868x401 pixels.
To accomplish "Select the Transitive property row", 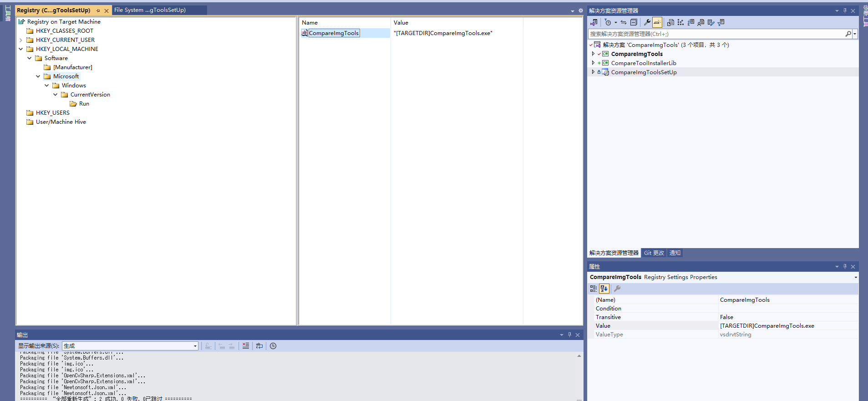I will (x=726, y=317).
